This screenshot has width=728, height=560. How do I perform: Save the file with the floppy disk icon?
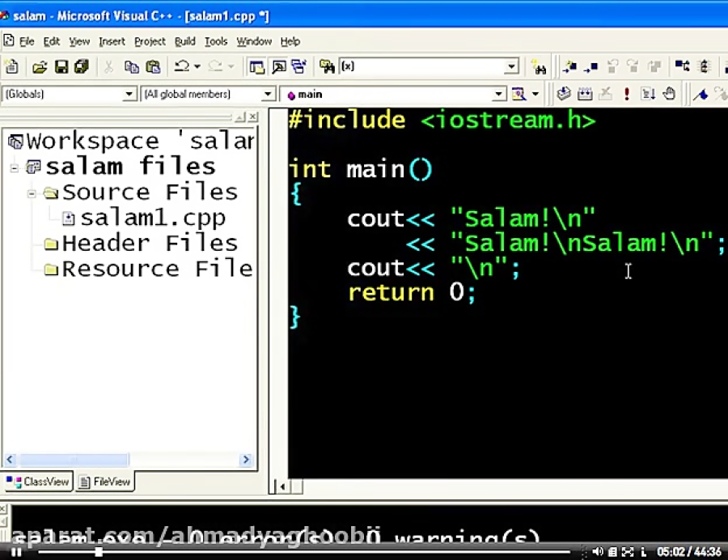click(61, 67)
